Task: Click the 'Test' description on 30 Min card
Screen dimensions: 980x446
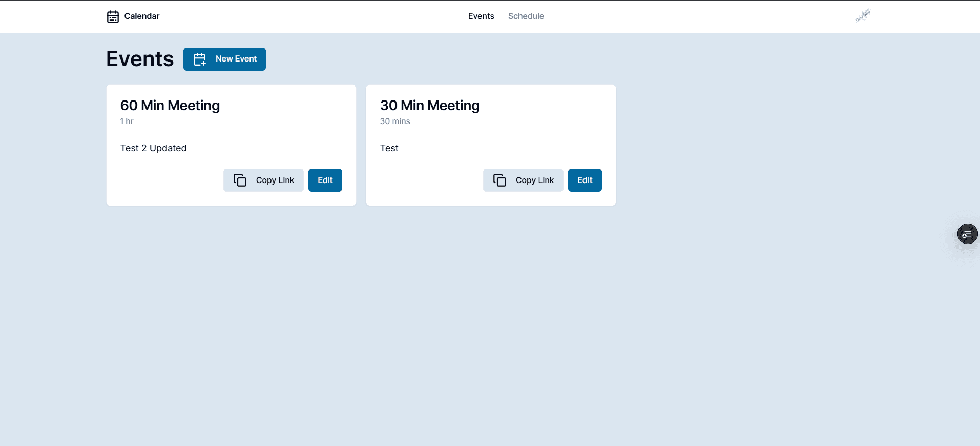Action: click(389, 148)
